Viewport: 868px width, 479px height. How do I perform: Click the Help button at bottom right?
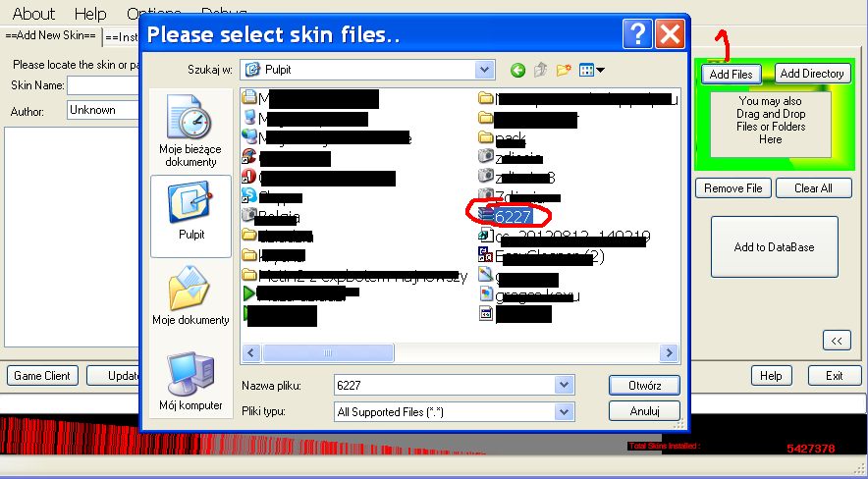click(x=771, y=376)
